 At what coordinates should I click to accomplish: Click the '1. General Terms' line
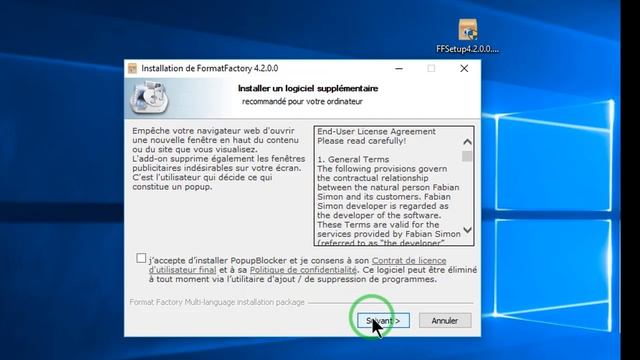click(353, 159)
